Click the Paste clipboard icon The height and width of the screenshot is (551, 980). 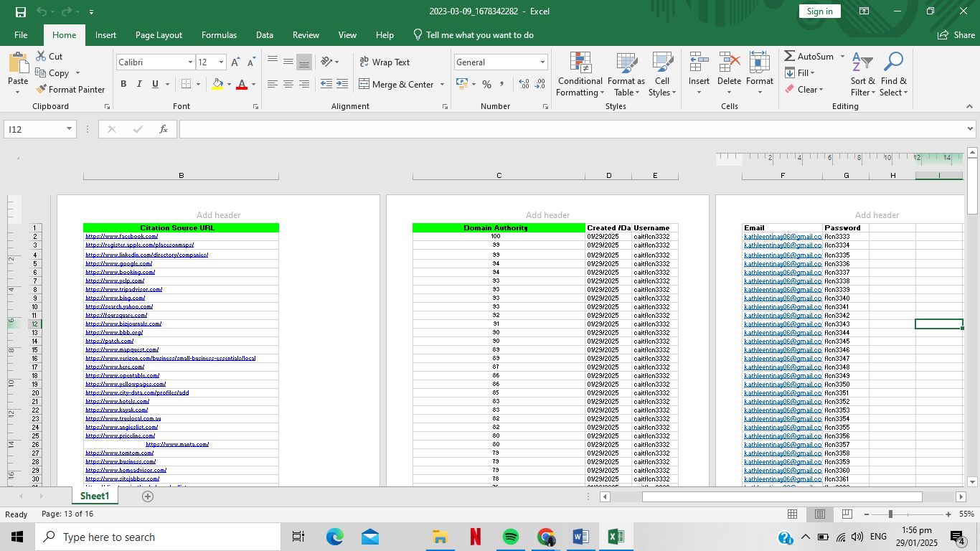(18, 64)
